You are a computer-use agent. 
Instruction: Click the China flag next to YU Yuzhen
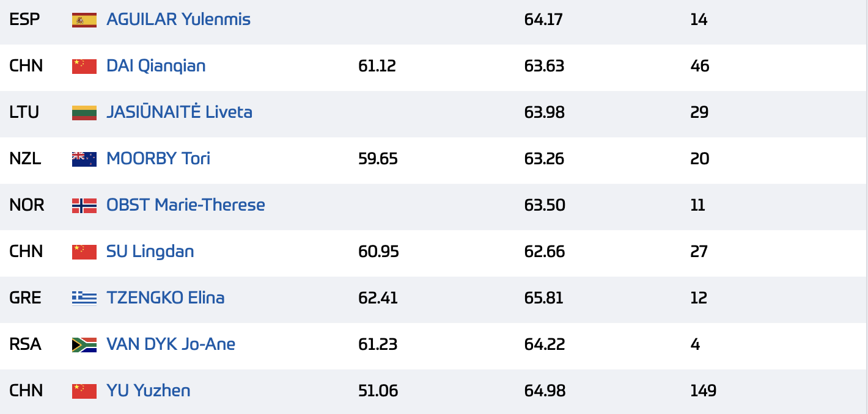tap(84, 391)
